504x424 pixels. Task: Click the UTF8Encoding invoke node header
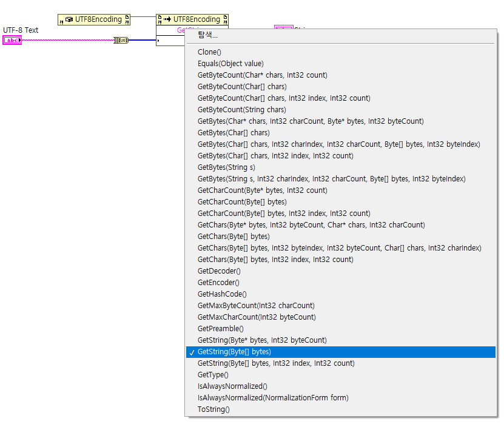[192, 19]
